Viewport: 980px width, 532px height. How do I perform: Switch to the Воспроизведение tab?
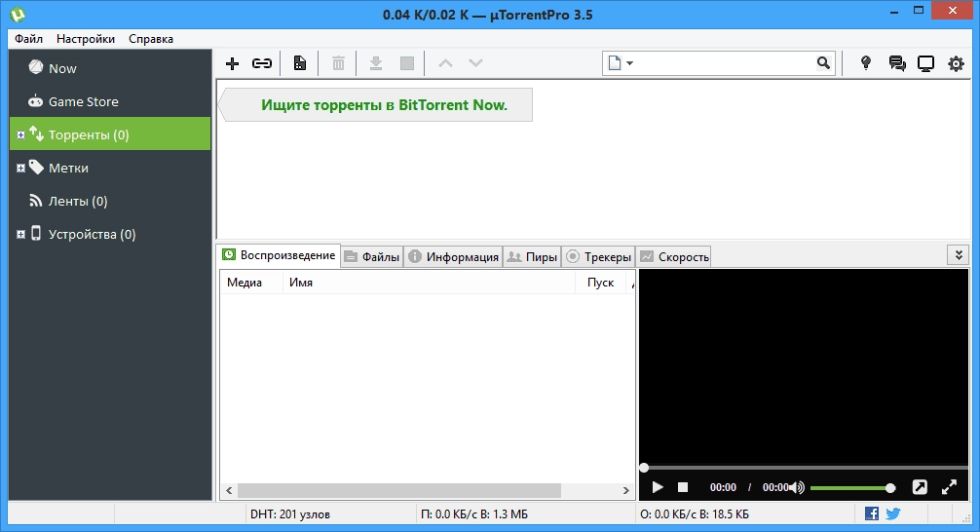tap(279, 255)
